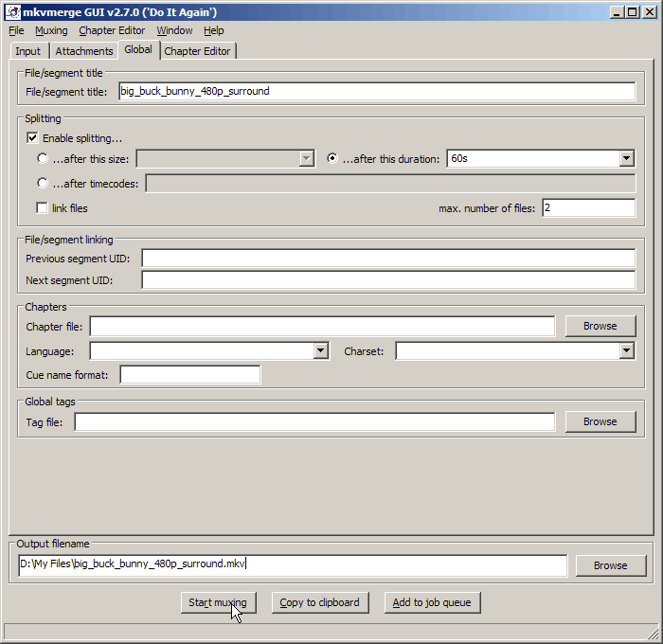Viewport: 663px width, 644px height.
Task: Select the after this size radio button
Action: (43, 158)
